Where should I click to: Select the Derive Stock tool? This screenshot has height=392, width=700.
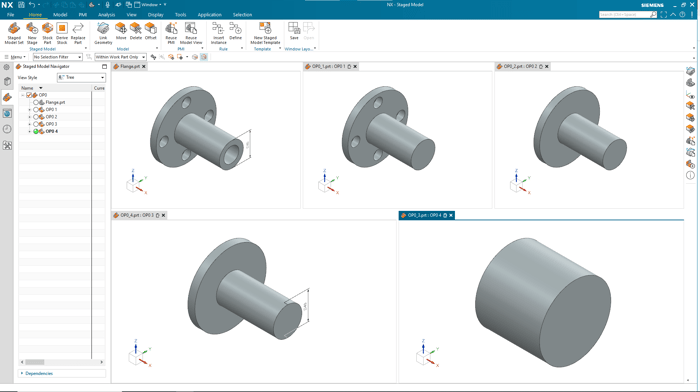[x=62, y=33]
